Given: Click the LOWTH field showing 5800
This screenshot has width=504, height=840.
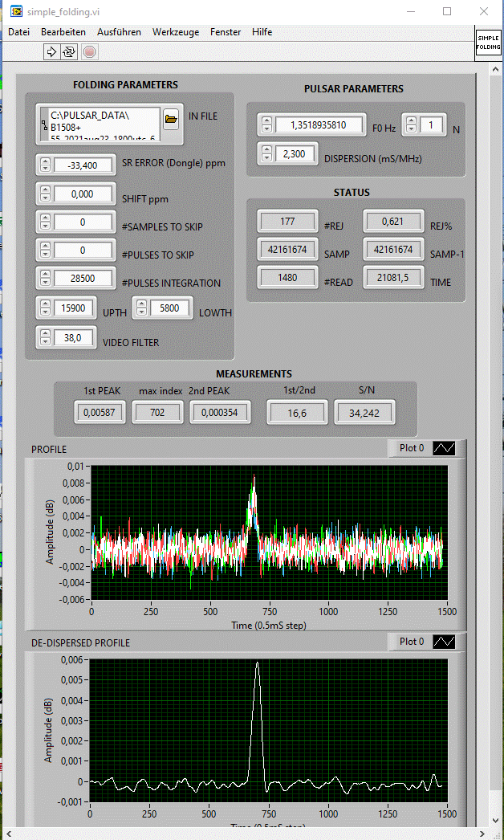Looking at the screenshot, I should tap(170, 308).
